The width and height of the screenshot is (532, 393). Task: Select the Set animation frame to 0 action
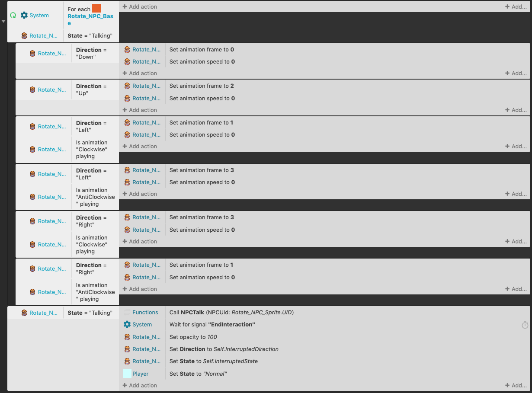(201, 49)
